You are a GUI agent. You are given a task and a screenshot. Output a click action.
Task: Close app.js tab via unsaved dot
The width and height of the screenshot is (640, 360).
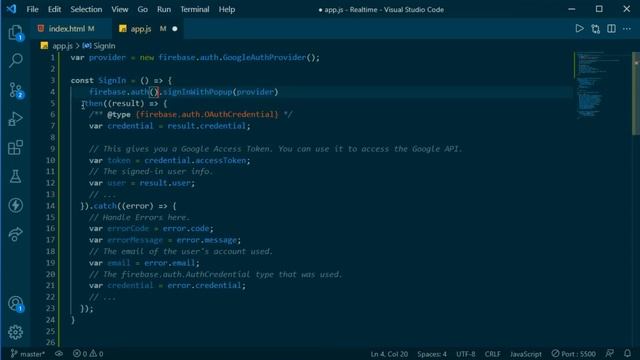pos(175,29)
